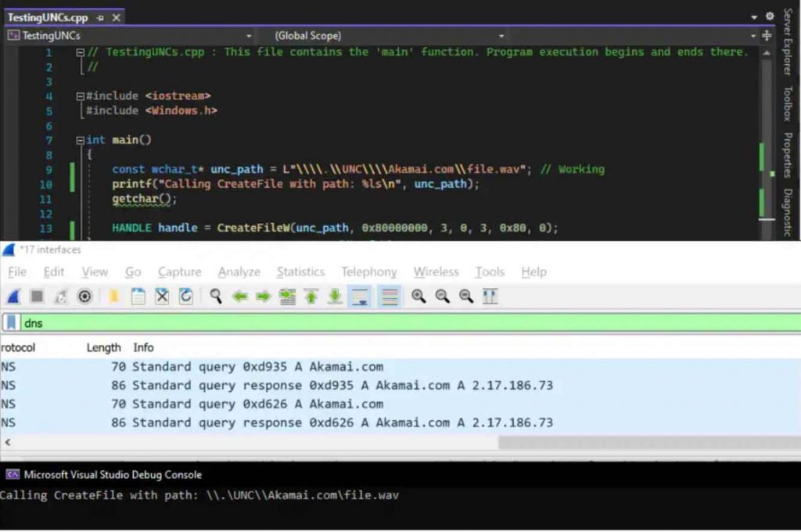Collapse the main function at line 7
The image size is (801, 532).
coord(81,140)
